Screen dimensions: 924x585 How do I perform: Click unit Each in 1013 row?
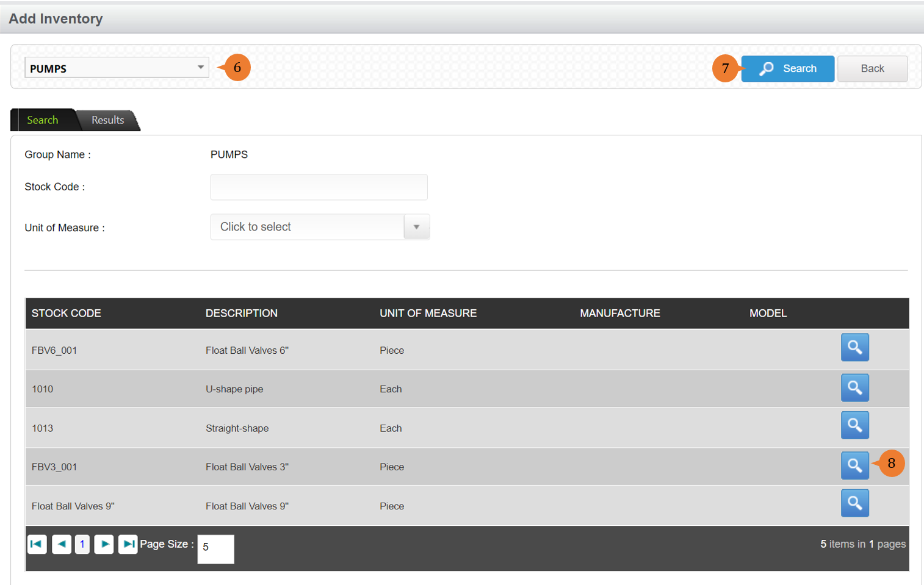point(391,428)
